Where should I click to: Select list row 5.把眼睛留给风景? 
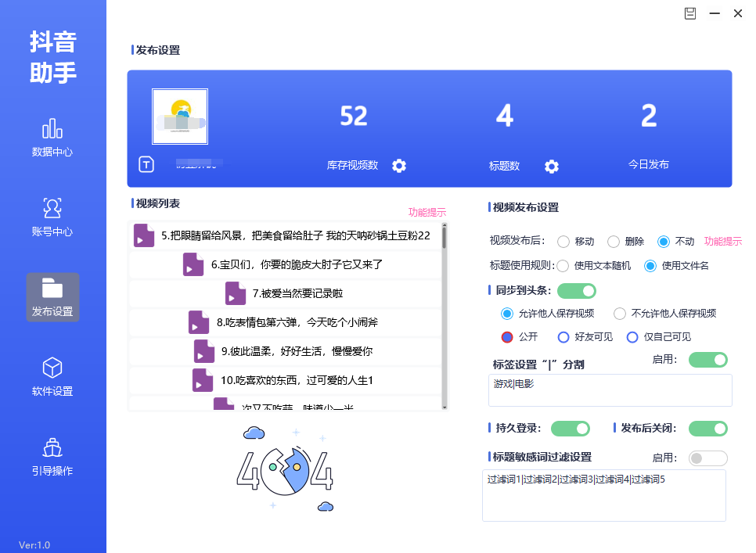[x=286, y=235]
